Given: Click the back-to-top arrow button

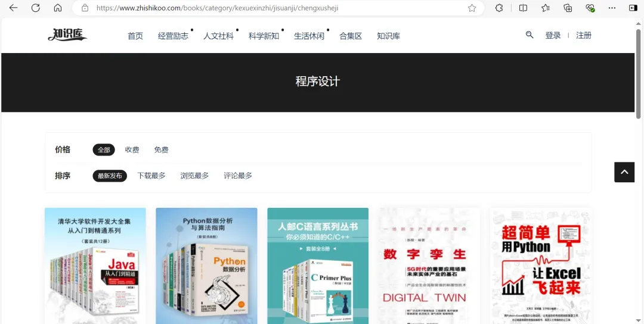Looking at the screenshot, I should point(624,172).
